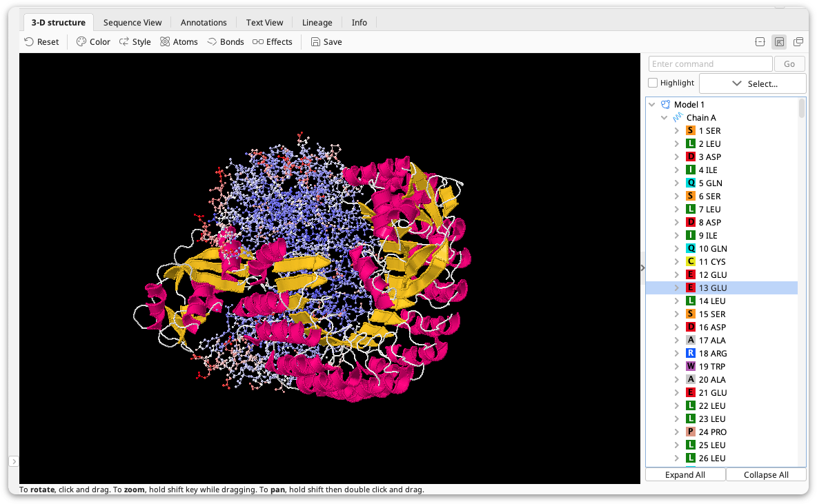Viewport: 817px width, 504px height.
Task: Click the Collapse All button
Action: tap(766, 475)
